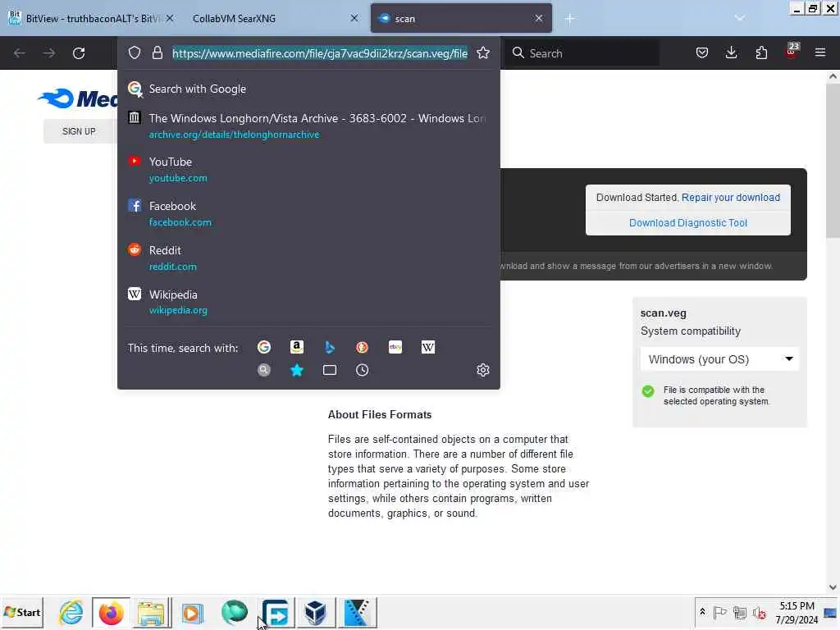The image size is (840, 630).
Task: Search this time with gray magnifier engine
Action: (x=264, y=370)
